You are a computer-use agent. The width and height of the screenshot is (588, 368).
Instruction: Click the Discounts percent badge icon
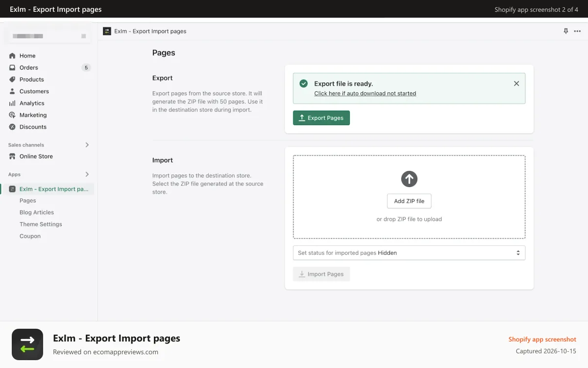pyautogui.click(x=12, y=127)
